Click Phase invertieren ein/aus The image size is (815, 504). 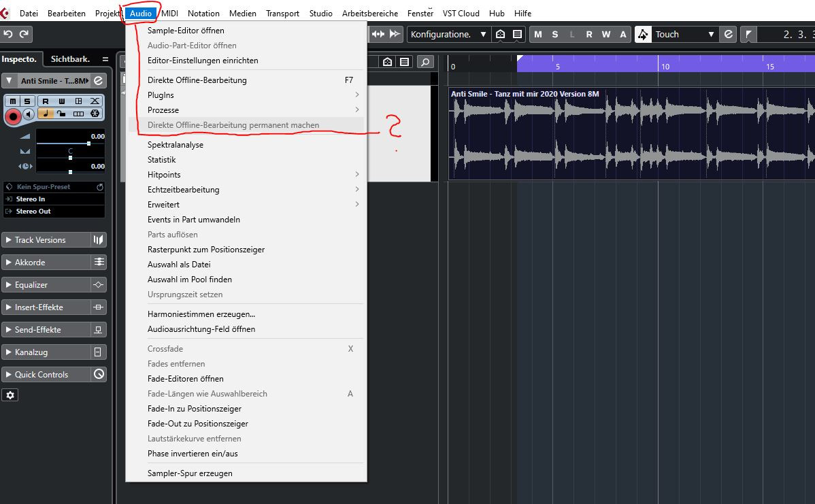coord(246,454)
